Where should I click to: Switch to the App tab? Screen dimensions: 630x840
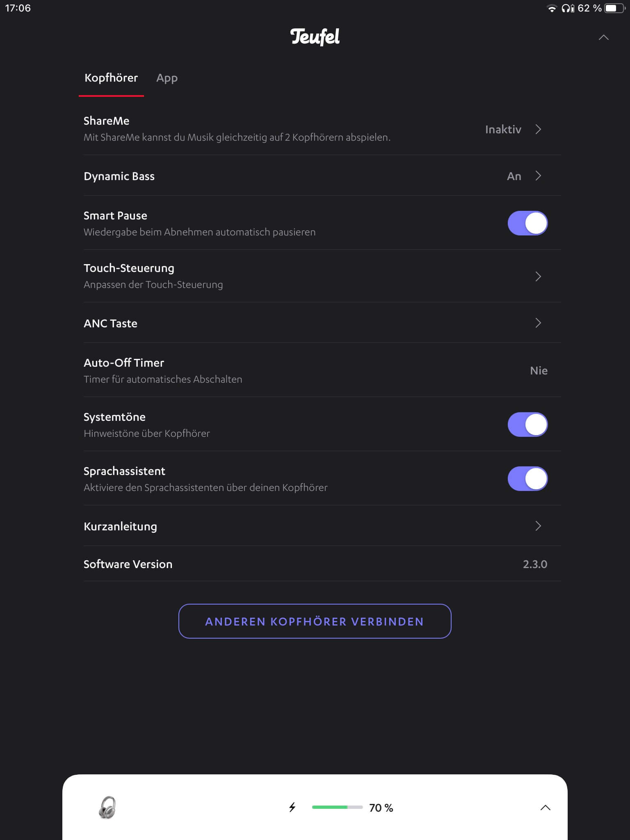167,78
